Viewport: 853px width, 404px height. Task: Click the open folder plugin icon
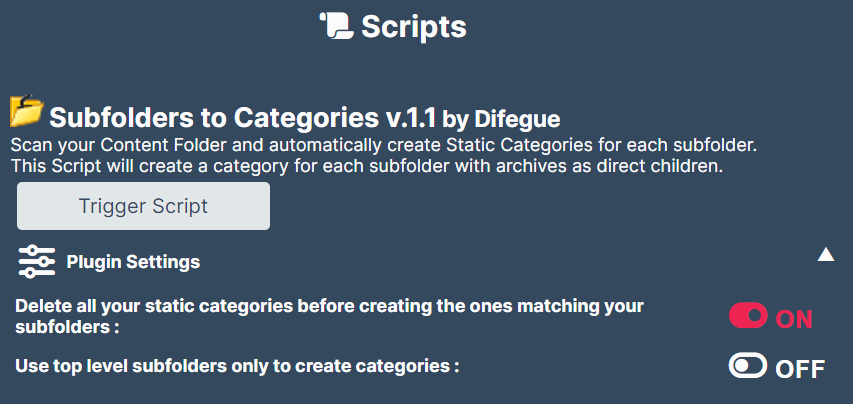(x=27, y=110)
